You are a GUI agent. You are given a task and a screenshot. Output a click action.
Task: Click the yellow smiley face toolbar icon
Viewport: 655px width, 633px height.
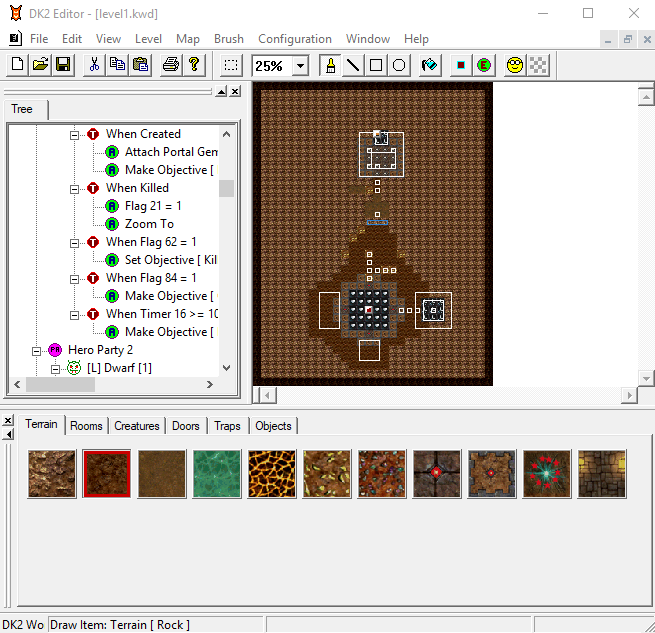pyautogui.click(x=515, y=65)
